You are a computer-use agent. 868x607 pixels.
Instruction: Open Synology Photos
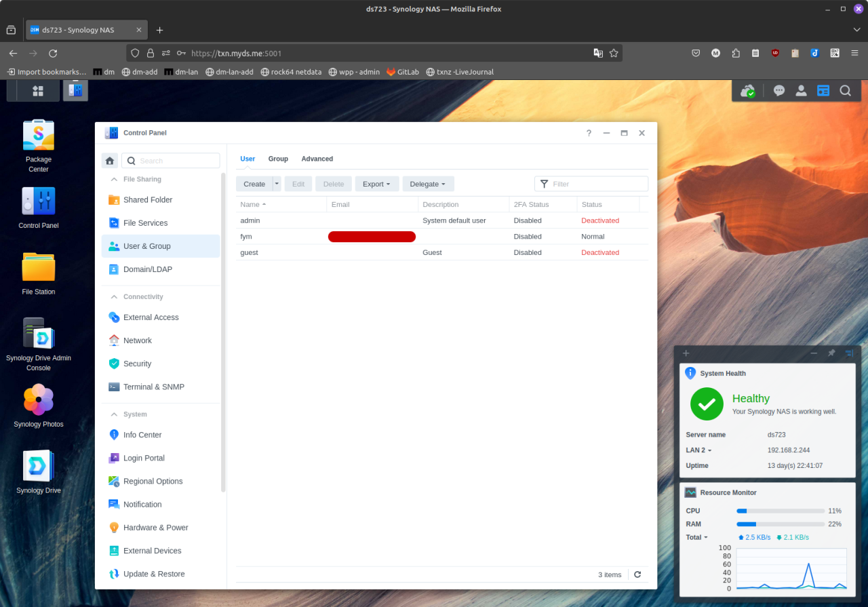(x=38, y=404)
